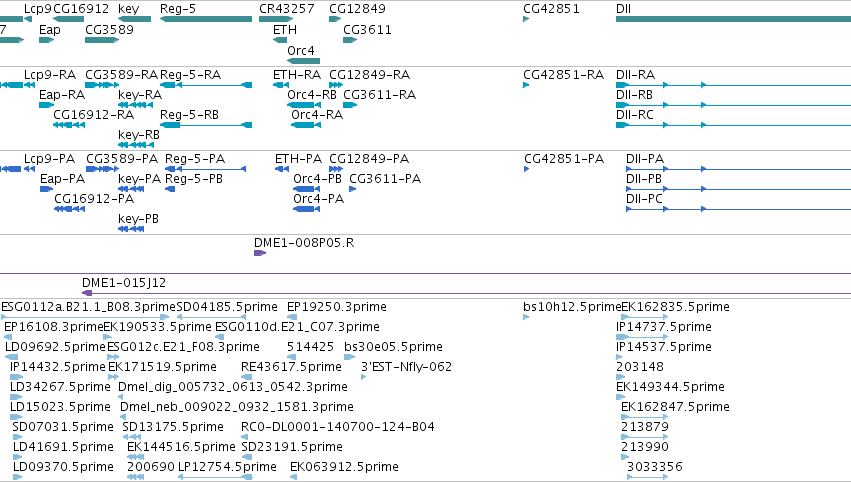Select transcript CG3611-RA
Viewport: 851px width, 482px height.
pyautogui.click(x=350, y=105)
